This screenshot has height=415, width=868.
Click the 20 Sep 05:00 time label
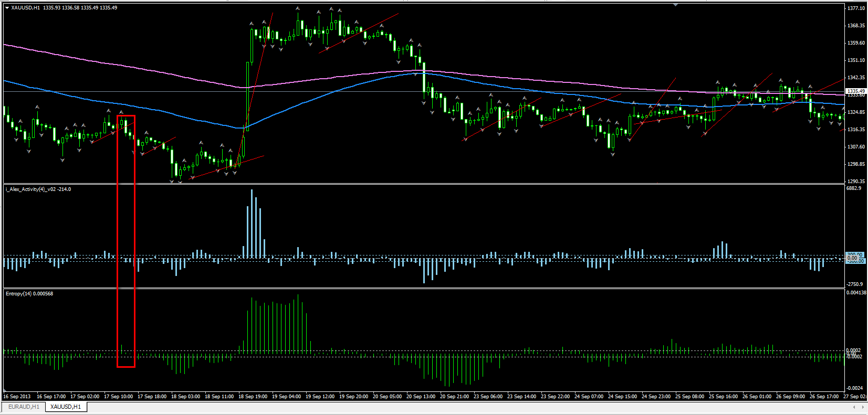pyautogui.click(x=387, y=397)
